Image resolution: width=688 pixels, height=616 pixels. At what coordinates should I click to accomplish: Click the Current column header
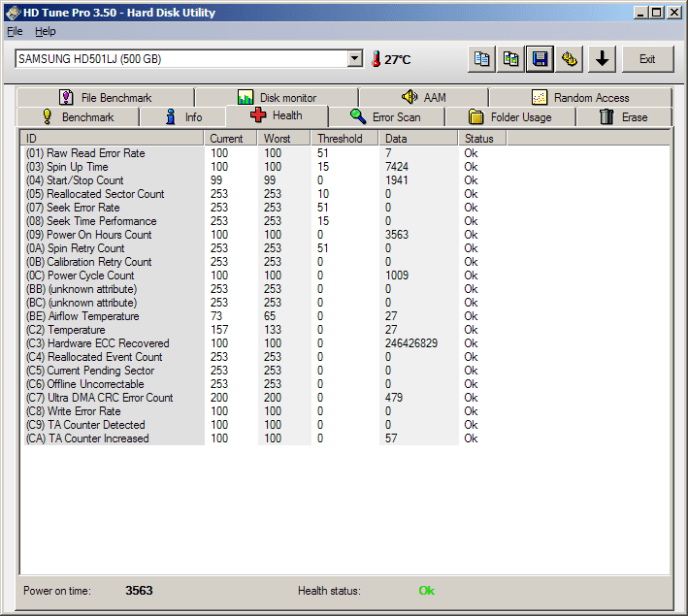[231, 139]
